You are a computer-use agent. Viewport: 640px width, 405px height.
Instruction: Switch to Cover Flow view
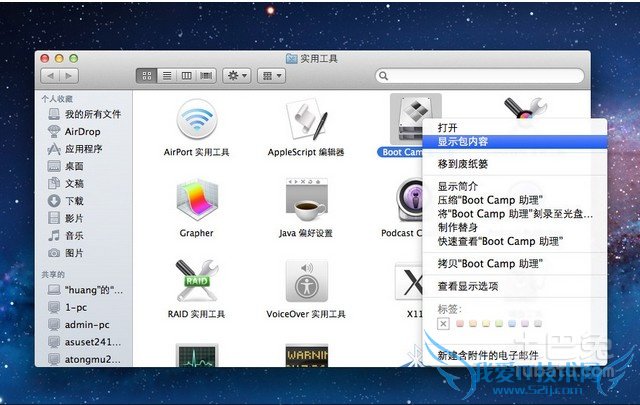[x=206, y=76]
